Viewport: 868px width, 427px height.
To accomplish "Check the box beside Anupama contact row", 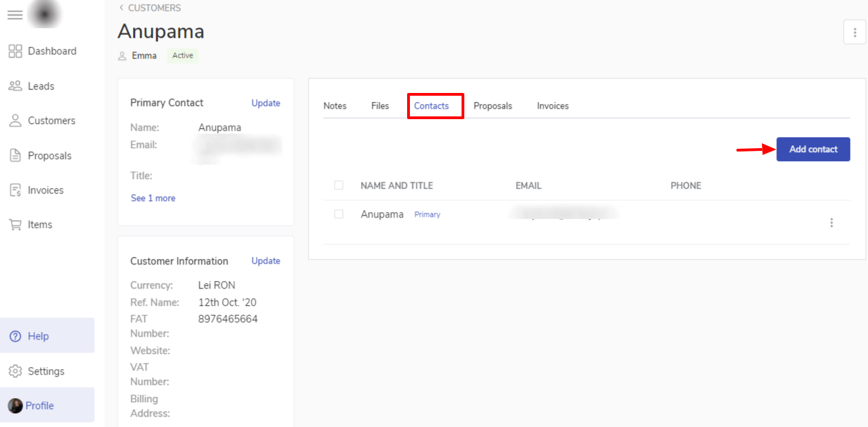I will [338, 214].
